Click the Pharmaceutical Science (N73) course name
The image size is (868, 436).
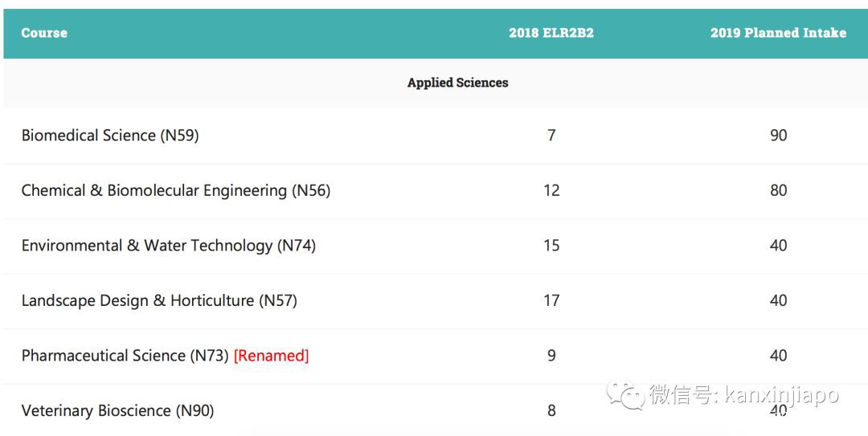[125, 356]
